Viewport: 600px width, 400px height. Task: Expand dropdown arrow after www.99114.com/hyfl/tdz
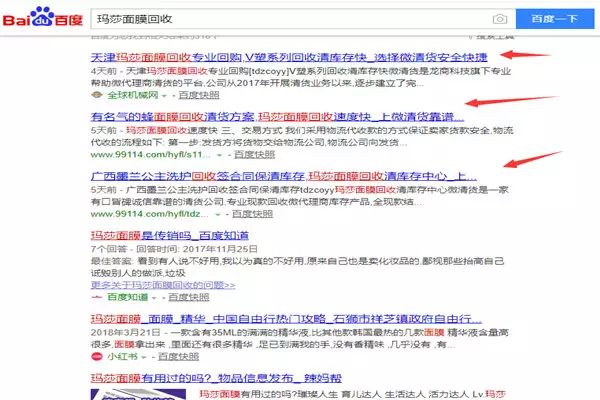pos(218,214)
